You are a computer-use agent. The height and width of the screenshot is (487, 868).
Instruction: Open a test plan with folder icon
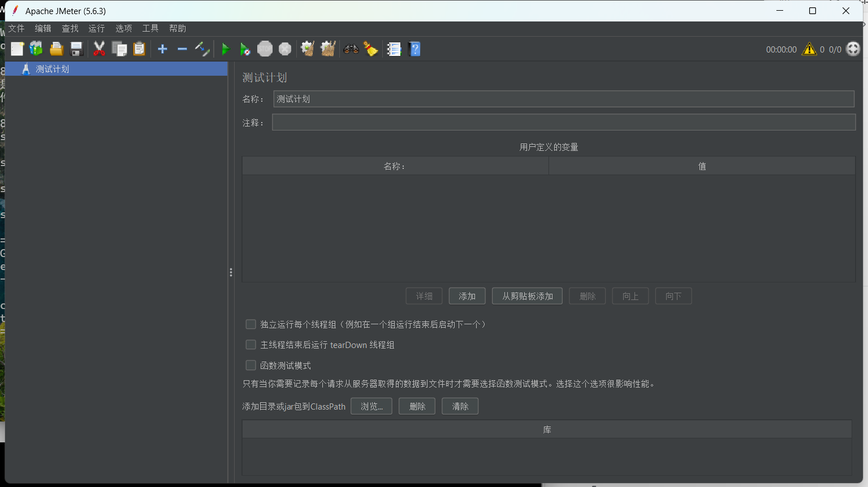coord(57,49)
